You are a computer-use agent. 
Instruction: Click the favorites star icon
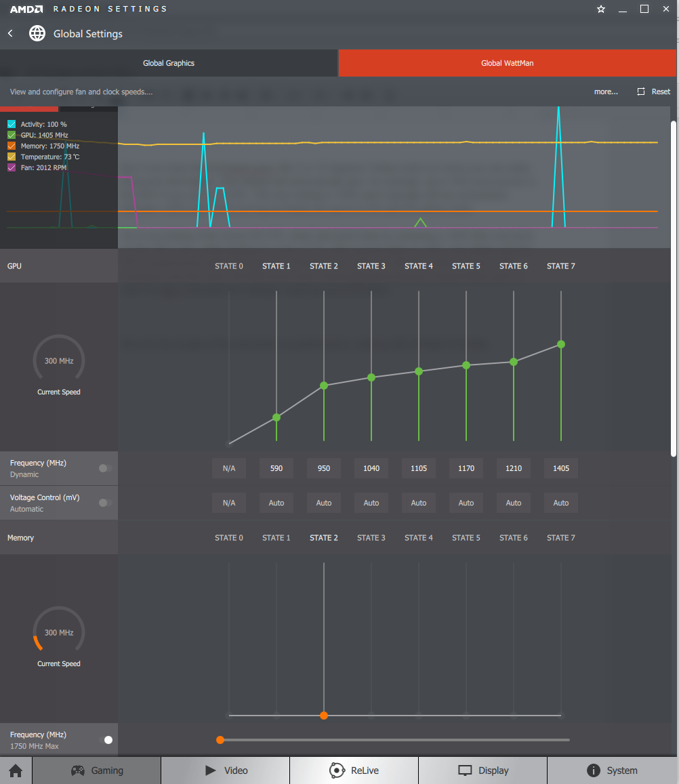[601, 9]
